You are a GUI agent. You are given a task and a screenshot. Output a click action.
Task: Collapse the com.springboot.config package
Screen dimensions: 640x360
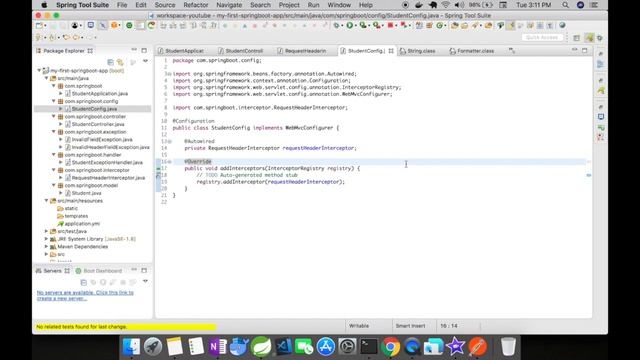[53, 101]
